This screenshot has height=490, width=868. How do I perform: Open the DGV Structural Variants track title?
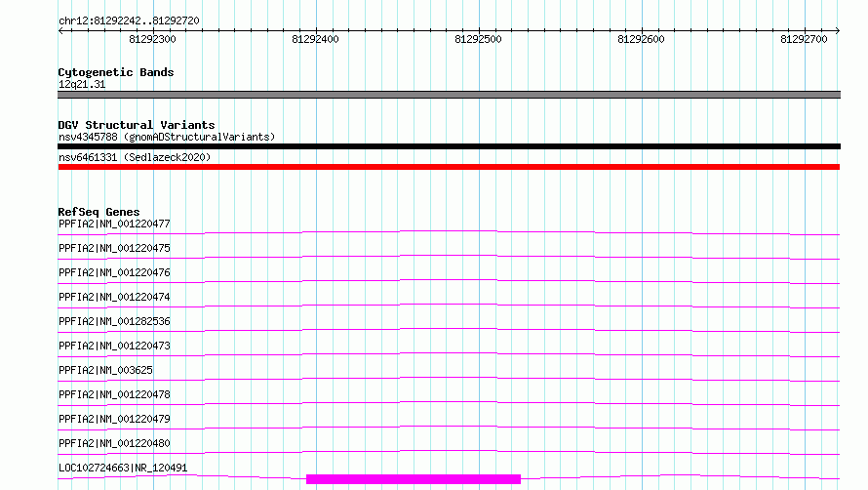click(x=137, y=125)
